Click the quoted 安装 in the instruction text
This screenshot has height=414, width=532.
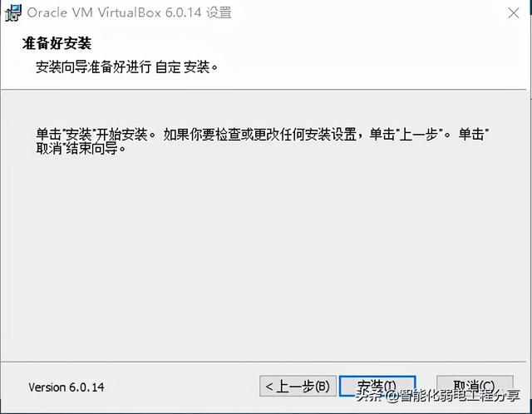pyautogui.click(x=79, y=135)
